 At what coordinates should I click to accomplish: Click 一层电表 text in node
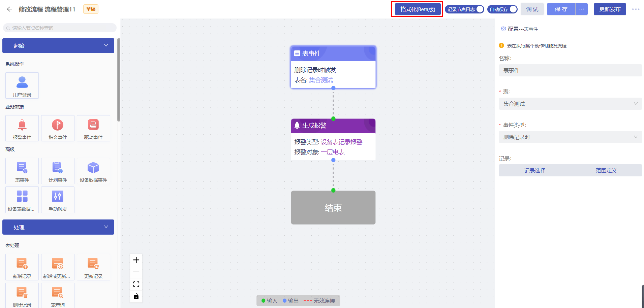(x=333, y=152)
